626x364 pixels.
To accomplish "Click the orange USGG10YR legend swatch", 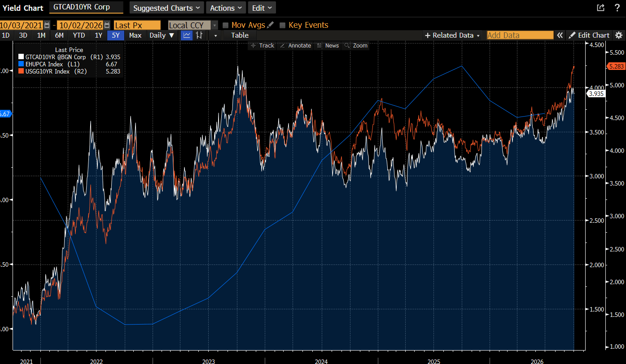I will (21, 71).
